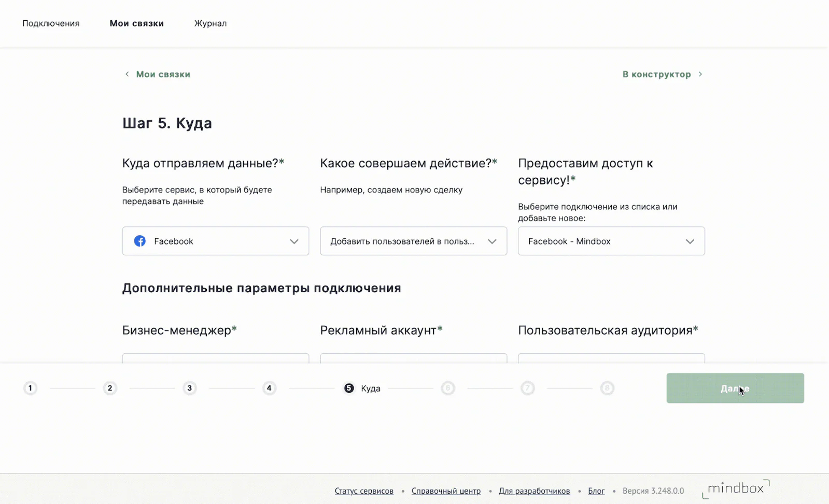This screenshot has height=504, width=829.
Task: Open the Подключения tab
Action: click(51, 23)
